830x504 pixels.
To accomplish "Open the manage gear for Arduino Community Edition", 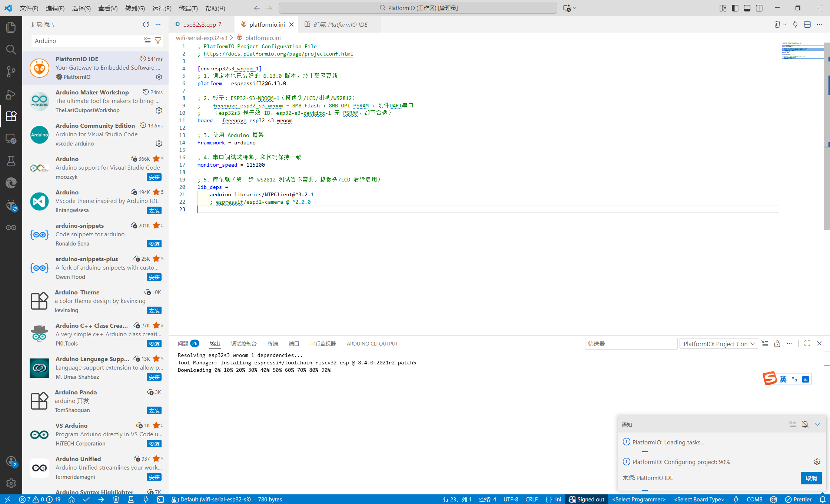I will [159, 144].
